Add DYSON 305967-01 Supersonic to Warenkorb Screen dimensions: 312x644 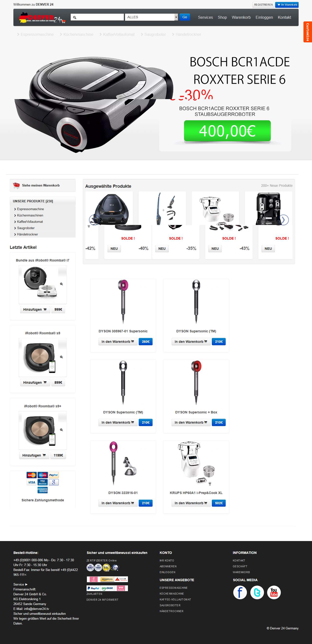[117, 342]
